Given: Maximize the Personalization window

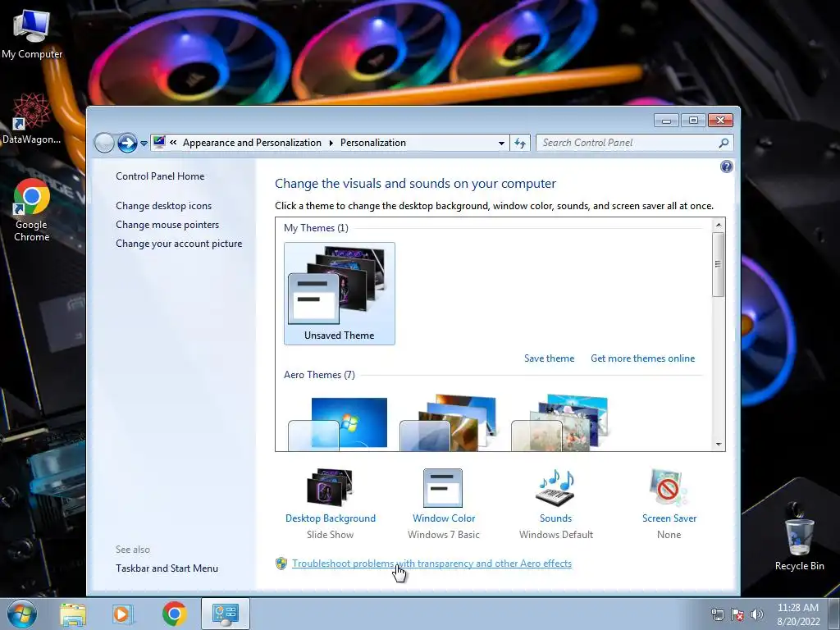Looking at the screenshot, I should (x=693, y=120).
